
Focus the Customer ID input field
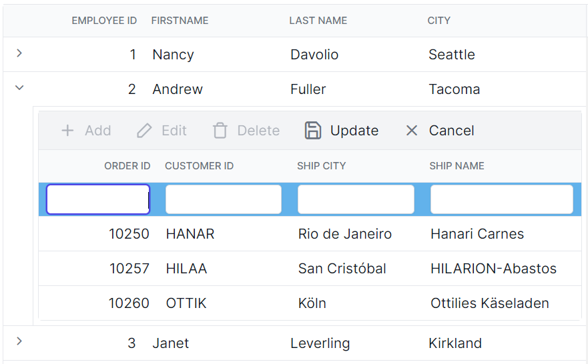click(224, 199)
